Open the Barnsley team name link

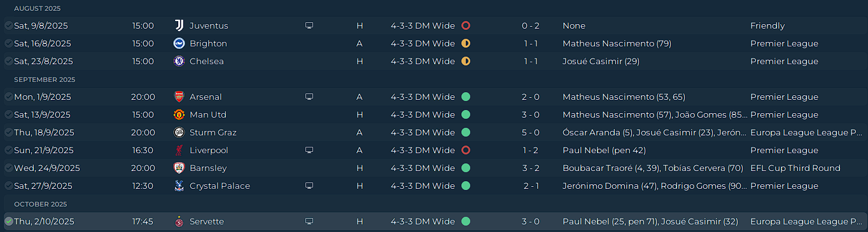pyautogui.click(x=208, y=168)
